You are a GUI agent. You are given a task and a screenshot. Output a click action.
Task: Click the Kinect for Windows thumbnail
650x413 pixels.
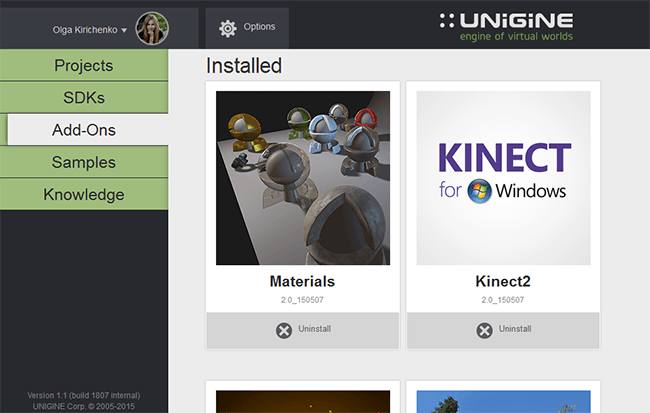pyautogui.click(x=503, y=178)
